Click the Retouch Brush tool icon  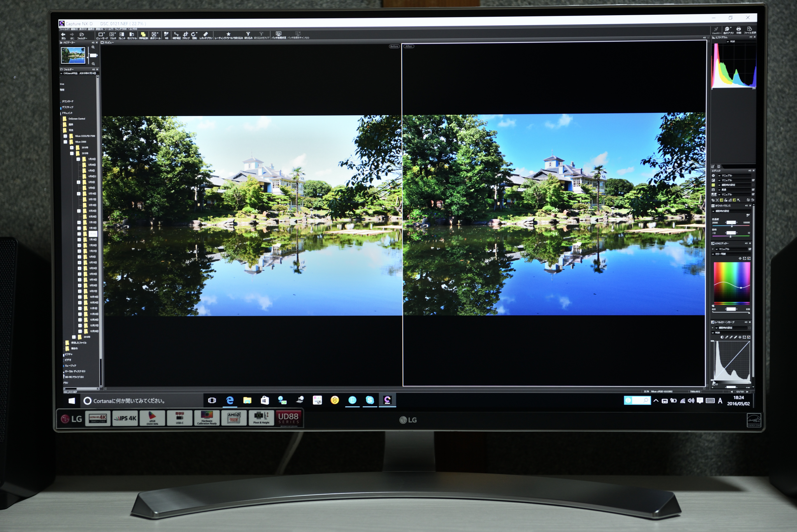tap(205, 35)
